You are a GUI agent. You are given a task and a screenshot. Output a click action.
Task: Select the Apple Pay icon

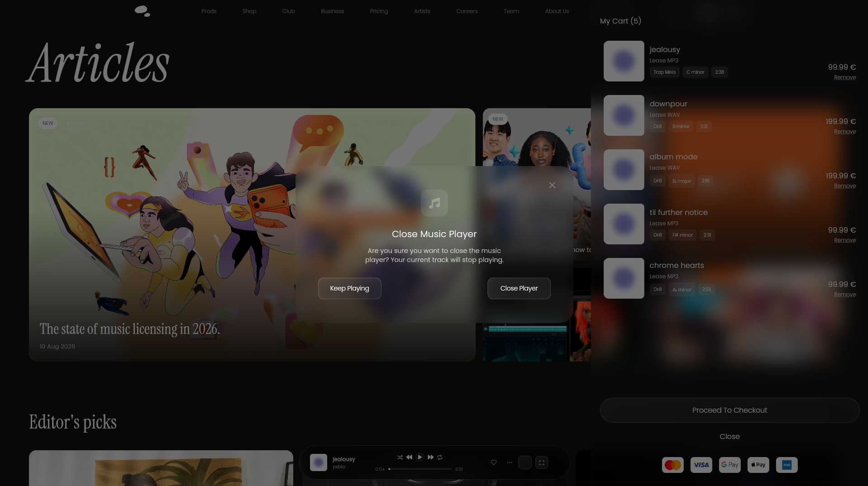click(x=758, y=465)
